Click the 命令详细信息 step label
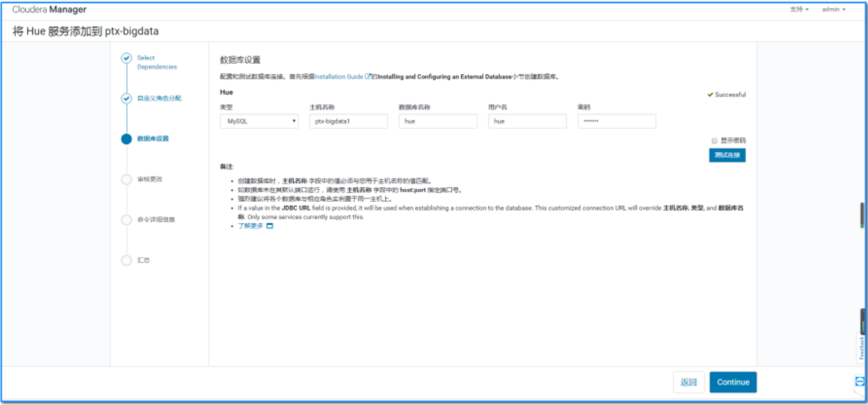This screenshot has height=405, width=868. pos(156,219)
